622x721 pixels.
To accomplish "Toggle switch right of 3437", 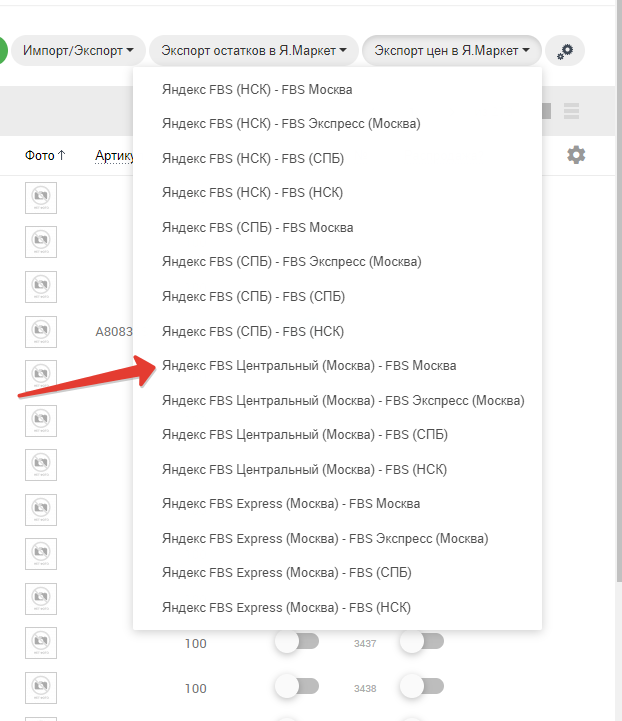I will click(x=422, y=642).
